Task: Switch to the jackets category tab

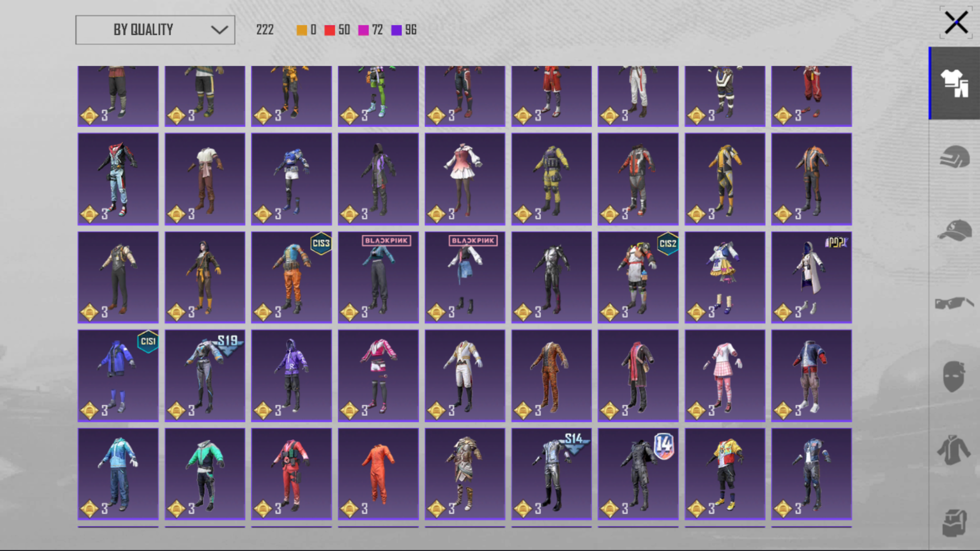Action: 954,450
